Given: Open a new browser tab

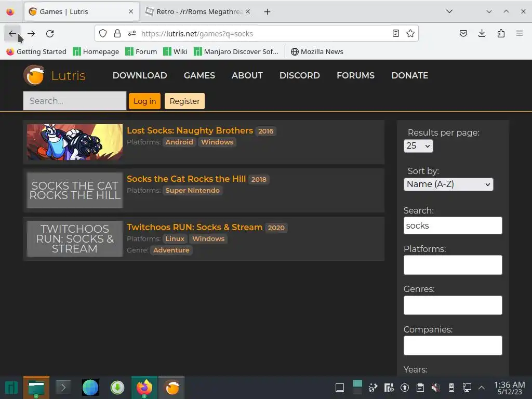Looking at the screenshot, I should 268,12.
